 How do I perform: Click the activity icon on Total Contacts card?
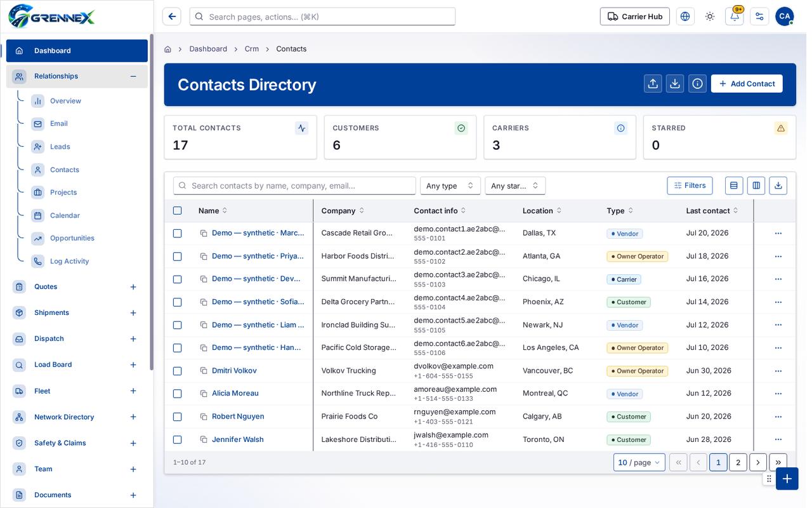click(301, 128)
